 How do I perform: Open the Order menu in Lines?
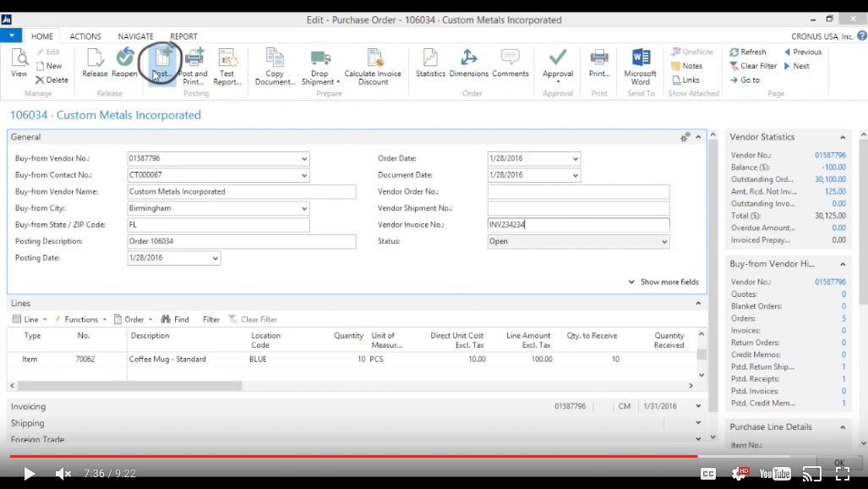tap(134, 319)
